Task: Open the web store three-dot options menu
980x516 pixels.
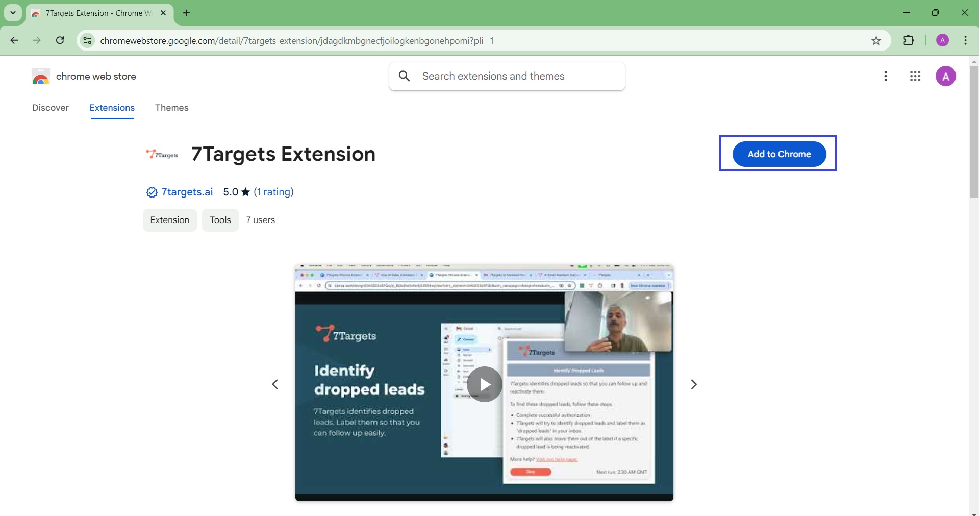Action: point(886,77)
